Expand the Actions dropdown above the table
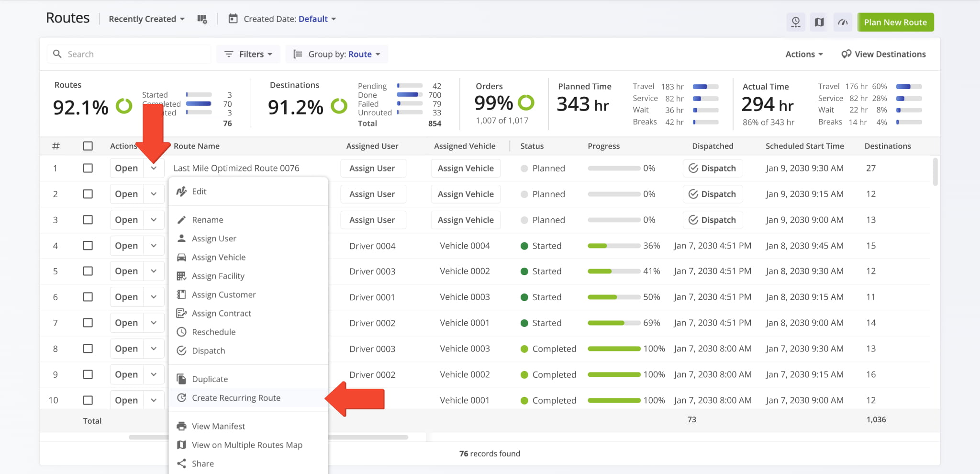 click(803, 54)
